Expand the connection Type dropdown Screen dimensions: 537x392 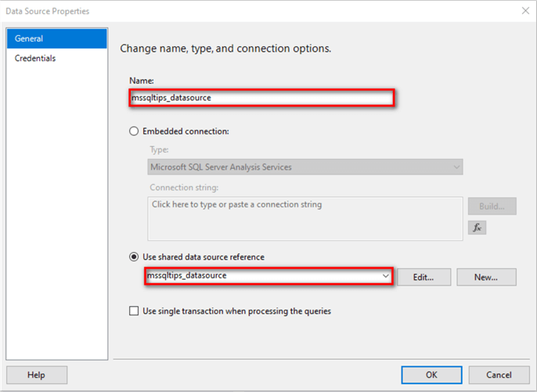456,167
